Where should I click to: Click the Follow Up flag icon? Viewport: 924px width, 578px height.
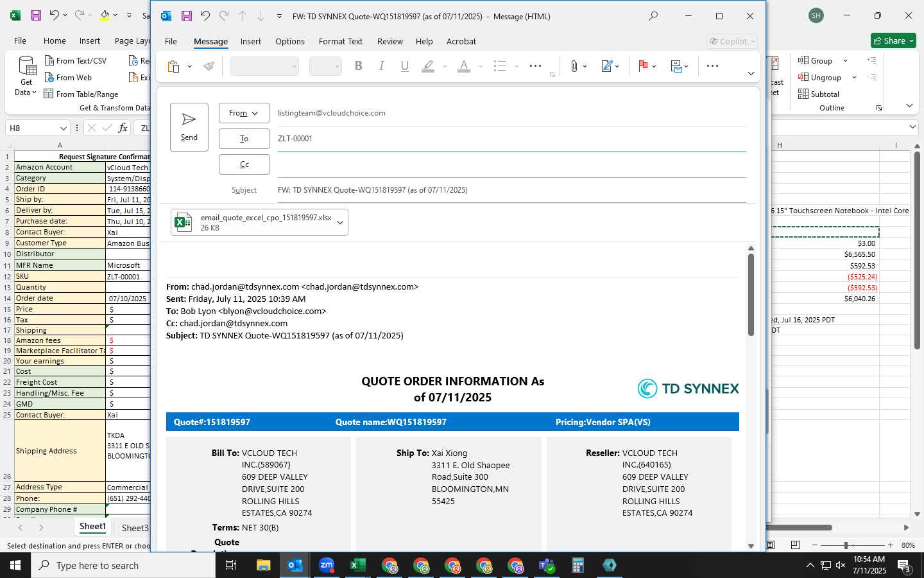(x=643, y=66)
